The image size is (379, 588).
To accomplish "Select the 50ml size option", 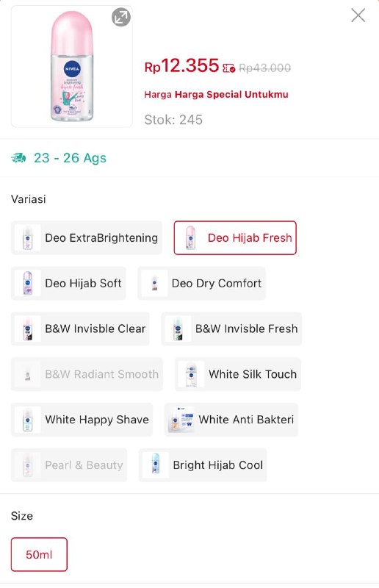I will tap(39, 554).
